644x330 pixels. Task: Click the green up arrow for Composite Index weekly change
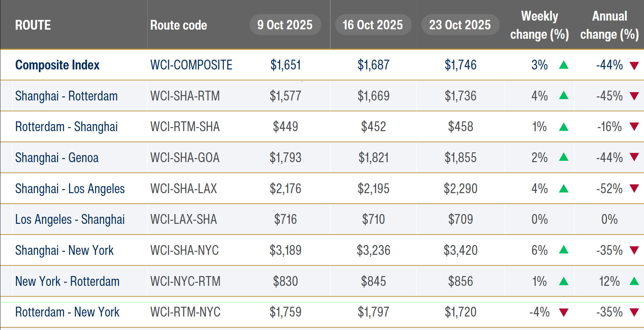point(564,65)
